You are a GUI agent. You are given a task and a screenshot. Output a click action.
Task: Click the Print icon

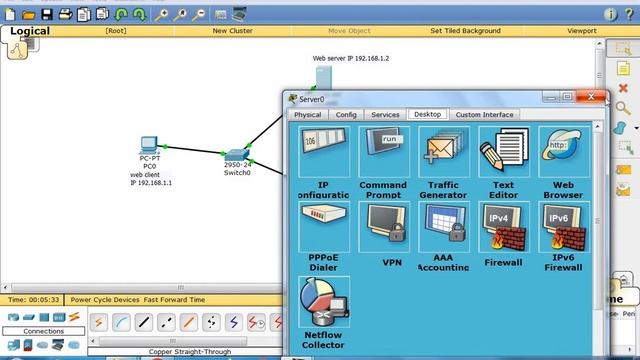pyautogui.click(x=65, y=15)
